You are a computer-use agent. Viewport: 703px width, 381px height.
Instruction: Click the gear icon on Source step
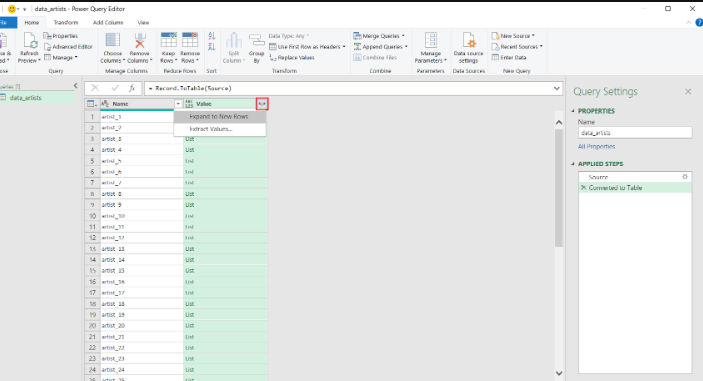[x=685, y=177]
